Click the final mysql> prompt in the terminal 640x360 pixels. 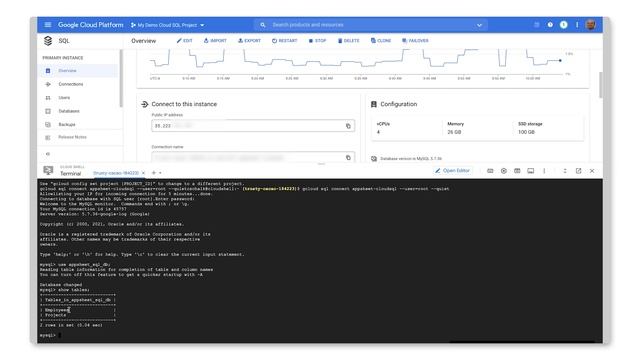point(47,336)
